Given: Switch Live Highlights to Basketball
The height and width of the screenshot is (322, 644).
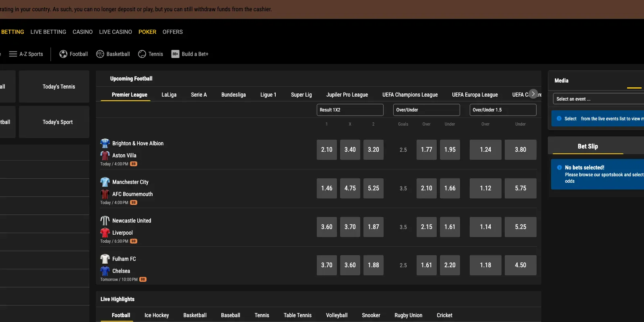Looking at the screenshot, I should (195, 315).
